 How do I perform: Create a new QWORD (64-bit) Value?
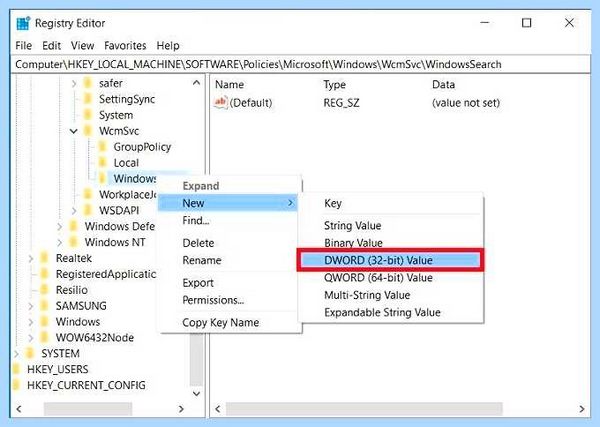click(x=391, y=278)
